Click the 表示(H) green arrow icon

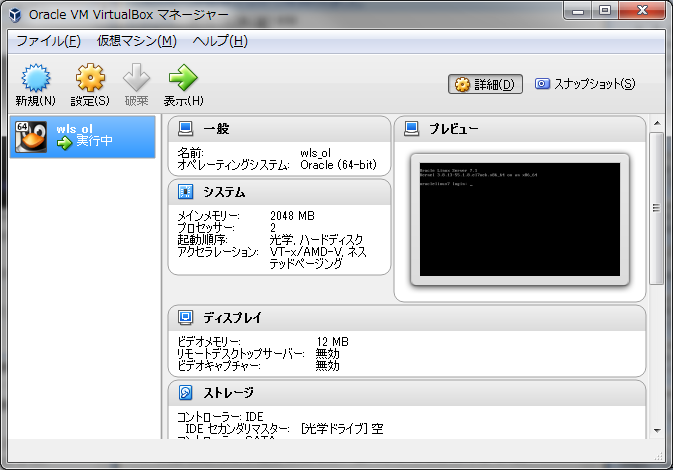coord(183,78)
